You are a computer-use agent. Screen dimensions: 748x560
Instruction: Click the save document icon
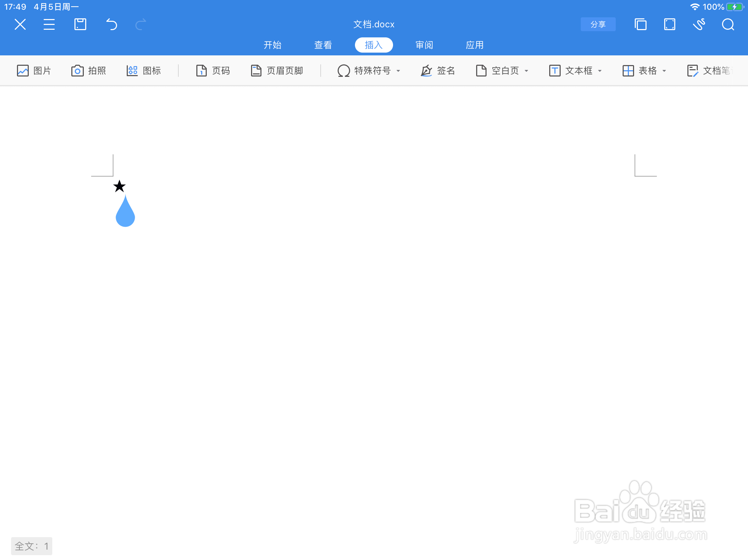coord(80,24)
